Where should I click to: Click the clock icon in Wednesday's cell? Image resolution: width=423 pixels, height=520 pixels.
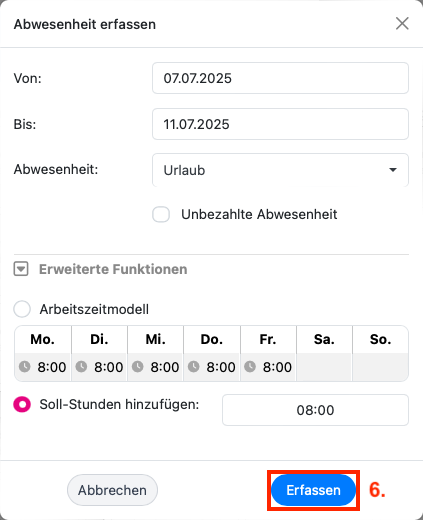[138, 367]
